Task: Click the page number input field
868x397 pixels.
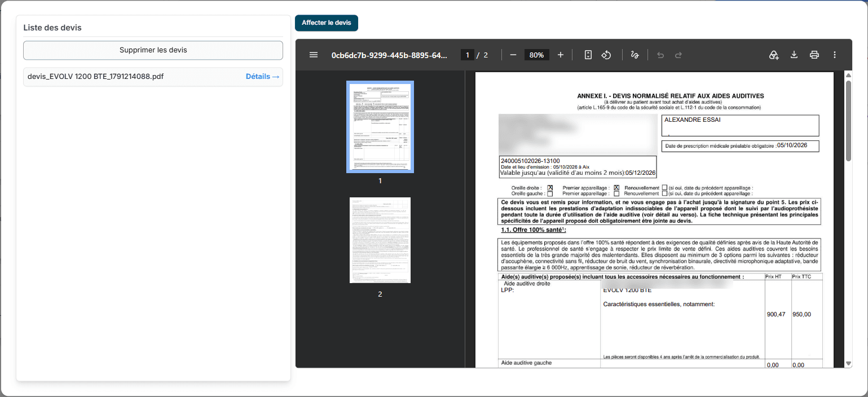Action: click(x=467, y=55)
